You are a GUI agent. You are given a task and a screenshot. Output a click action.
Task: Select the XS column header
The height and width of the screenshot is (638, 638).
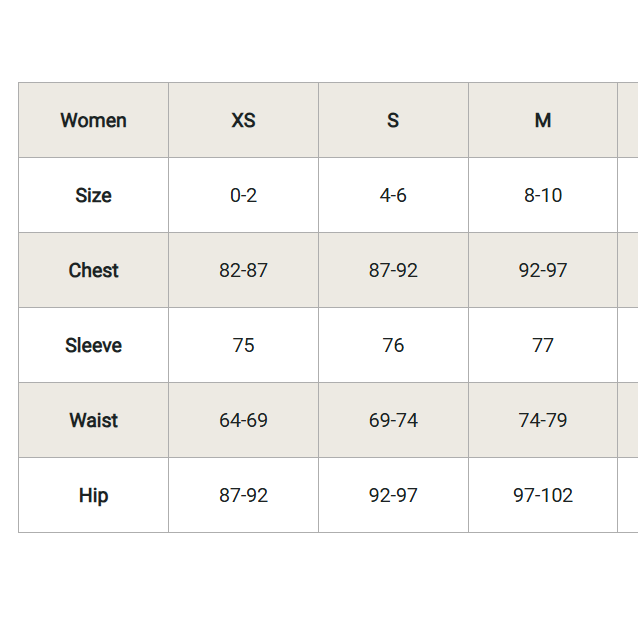tap(243, 120)
